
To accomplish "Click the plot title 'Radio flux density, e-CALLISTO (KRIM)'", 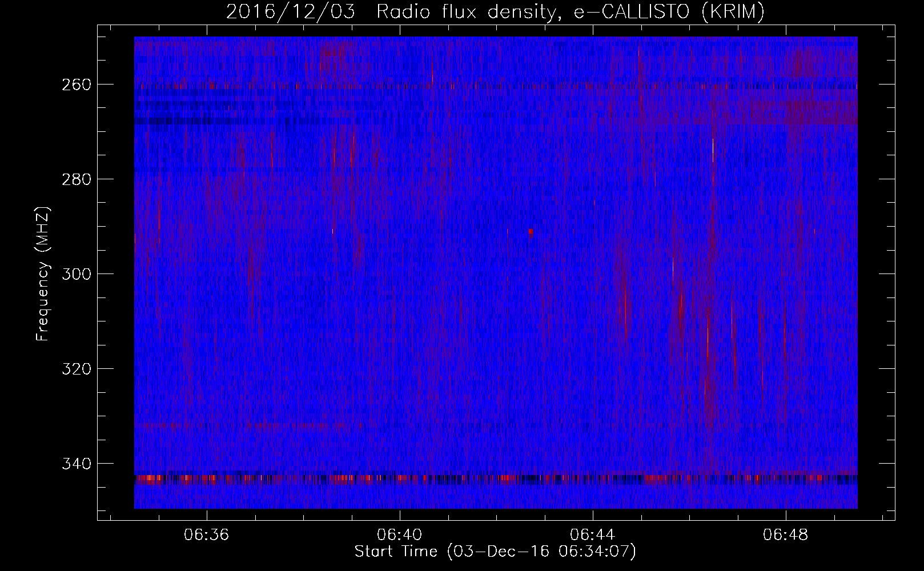I will coord(570,11).
